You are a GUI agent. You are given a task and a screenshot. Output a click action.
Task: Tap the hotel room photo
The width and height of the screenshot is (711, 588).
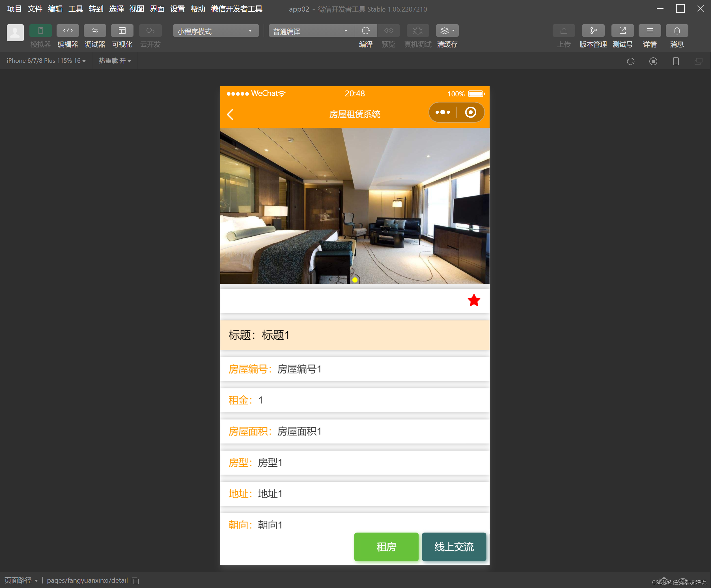click(x=355, y=206)
